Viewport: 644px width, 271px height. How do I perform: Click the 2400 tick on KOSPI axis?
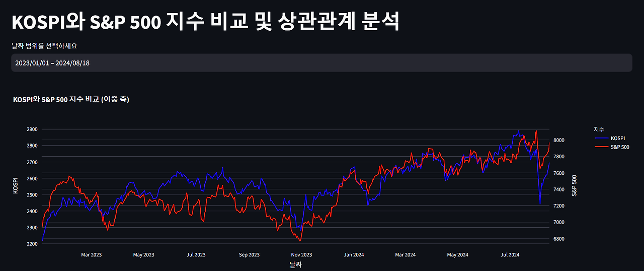pos(31,211)
